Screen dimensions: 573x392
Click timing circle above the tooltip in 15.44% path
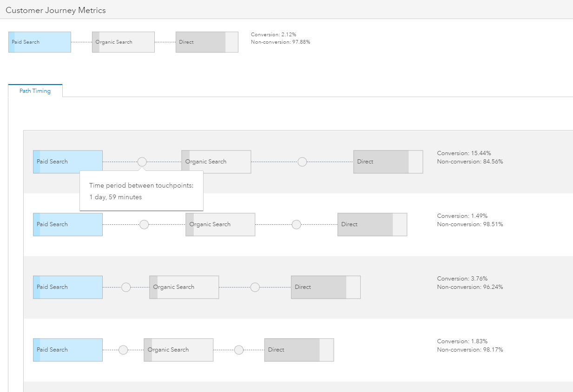coord(142,162)
